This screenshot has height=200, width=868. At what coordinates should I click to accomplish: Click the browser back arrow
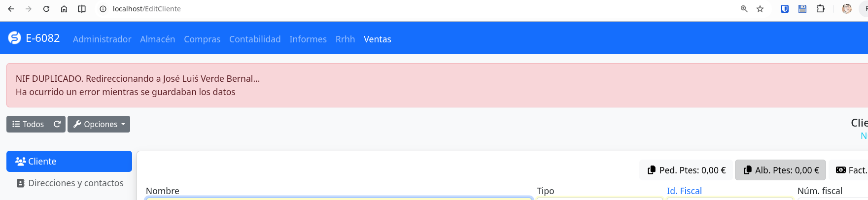tap(11, 9)
